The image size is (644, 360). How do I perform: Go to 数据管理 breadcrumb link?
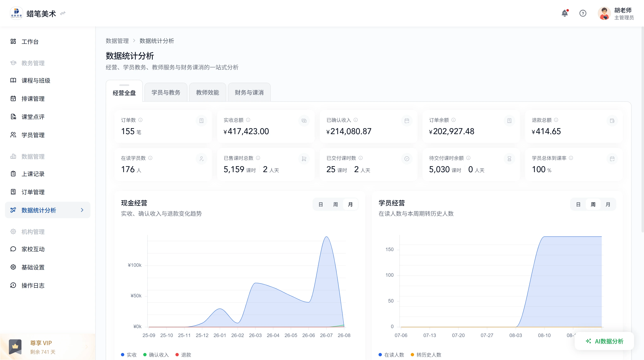coord(117,41)
